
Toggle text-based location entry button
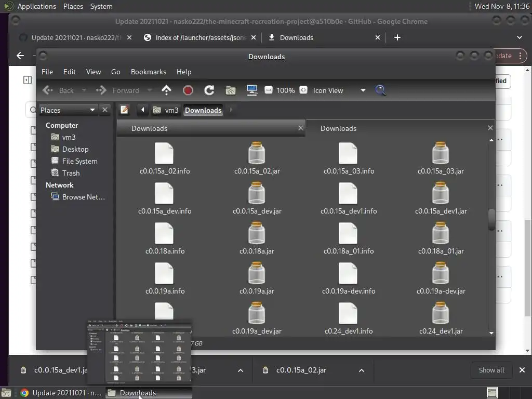click(125, 110)
